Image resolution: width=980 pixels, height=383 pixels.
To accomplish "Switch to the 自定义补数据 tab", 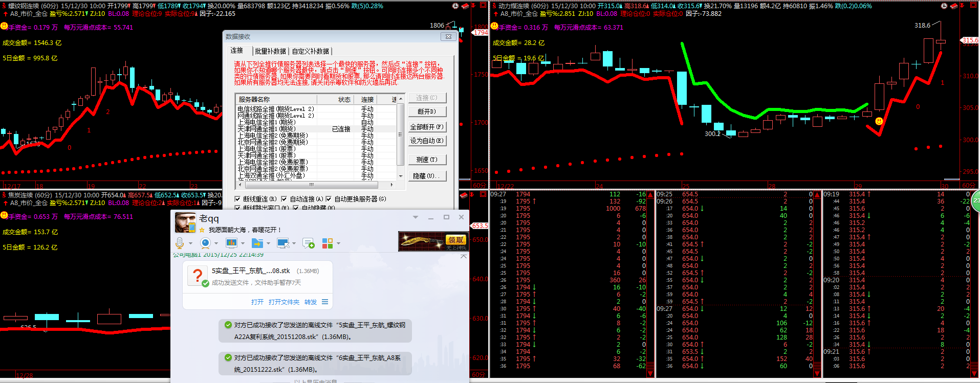I will click(311, 51).
